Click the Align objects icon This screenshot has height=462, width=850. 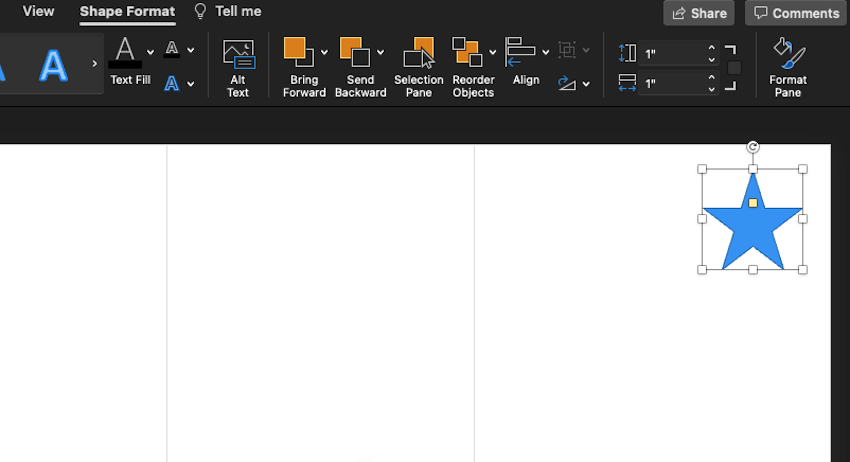click(x=521, y=50)
